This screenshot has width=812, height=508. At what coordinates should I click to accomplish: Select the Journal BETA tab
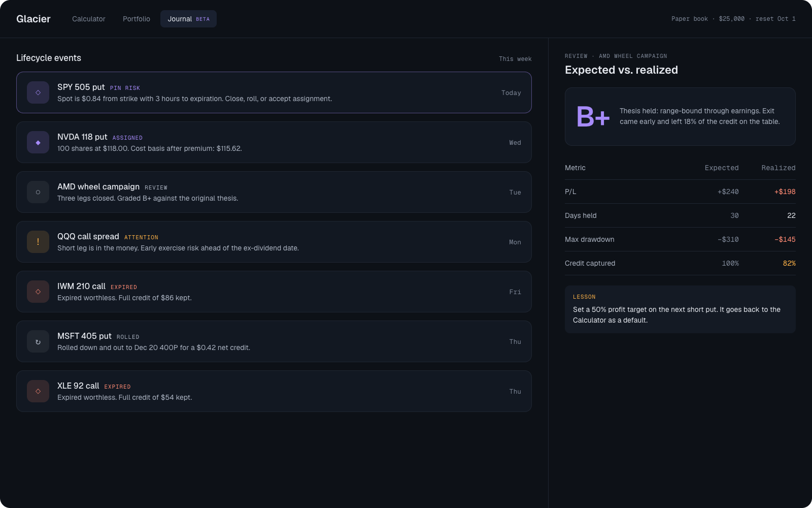click(x=188, y=19)
